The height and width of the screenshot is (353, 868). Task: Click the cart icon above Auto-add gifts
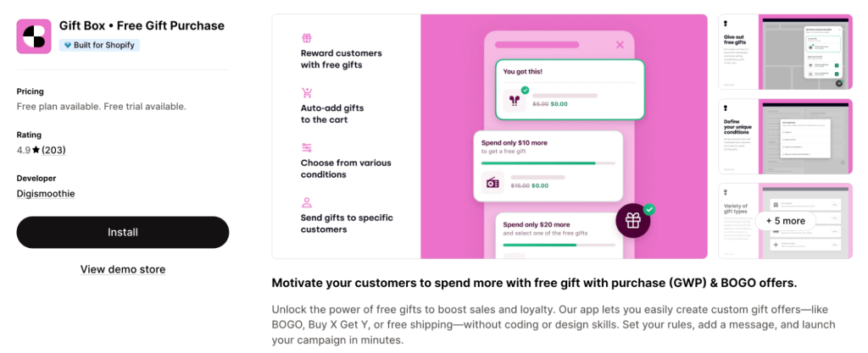(x=307, y=93)
